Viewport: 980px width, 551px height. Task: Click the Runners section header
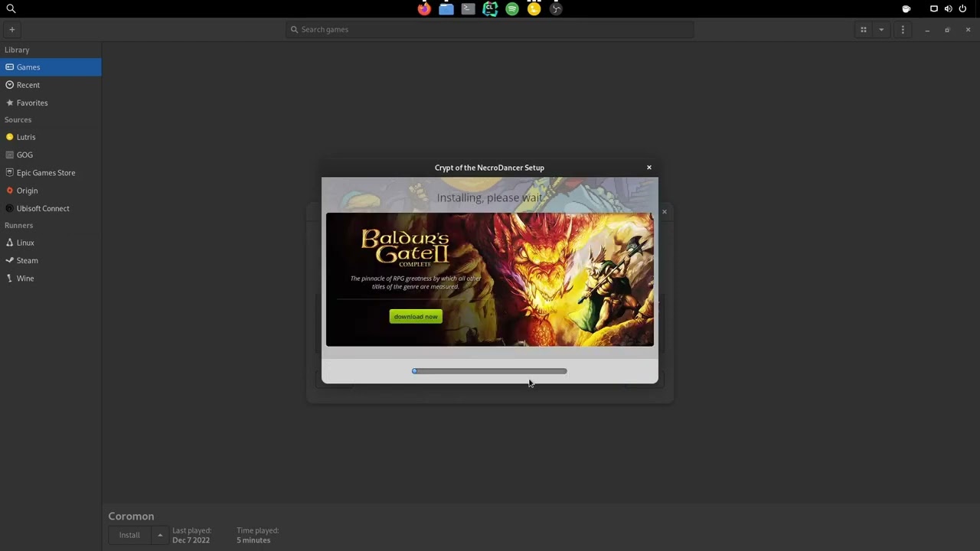pos(19,226)
